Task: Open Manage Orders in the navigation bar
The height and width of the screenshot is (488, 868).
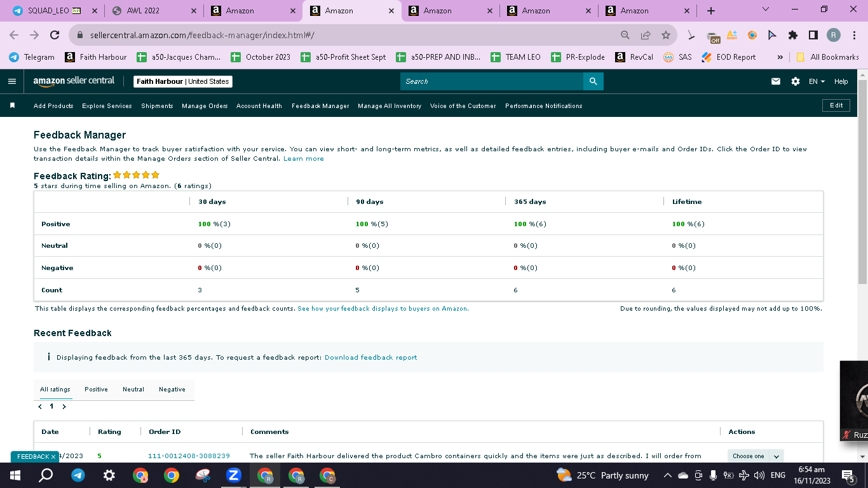Action: [x=205, y=106]
